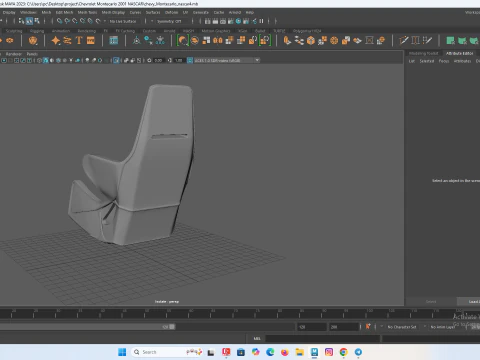Open the Attribute Editor Selected menu
Image resolution: width=480 pixels, height=360 pixels.
tap(427, 61)
